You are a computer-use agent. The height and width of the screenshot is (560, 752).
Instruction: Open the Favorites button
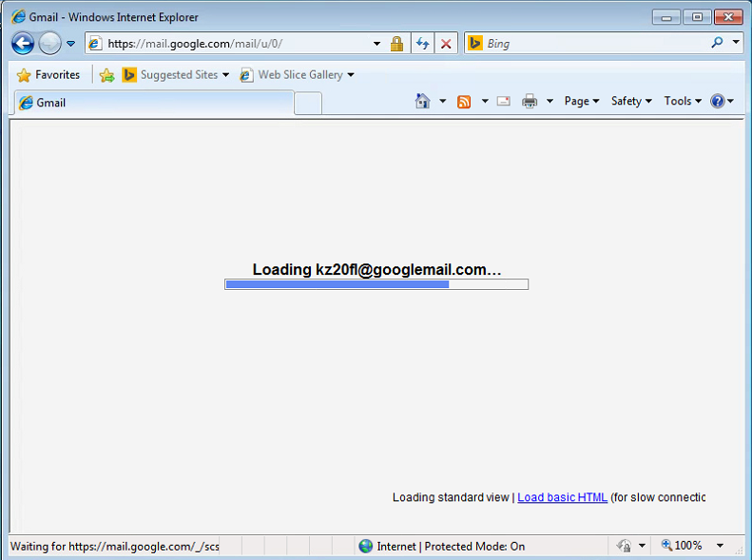click(48, 75)
